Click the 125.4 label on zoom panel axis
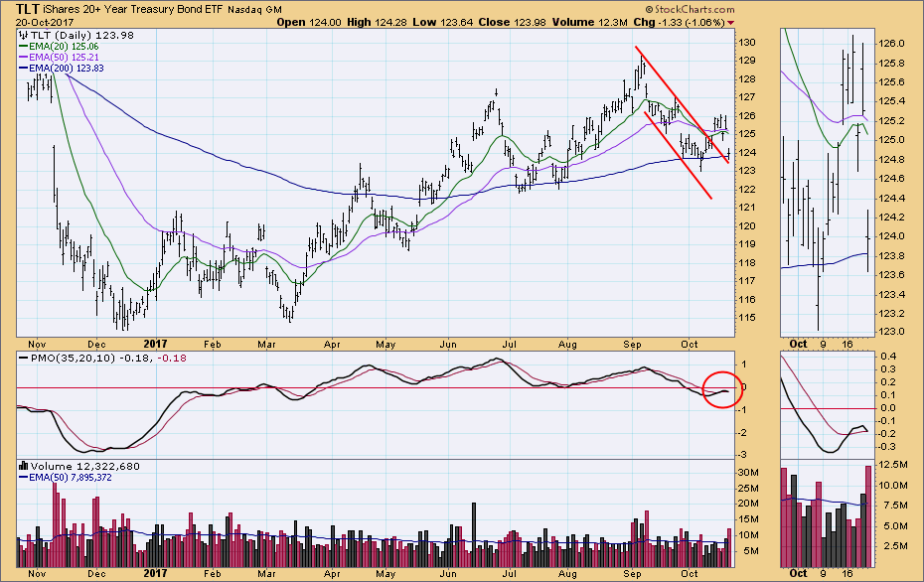This screenshot has width=924, height=582. [891, 101]
